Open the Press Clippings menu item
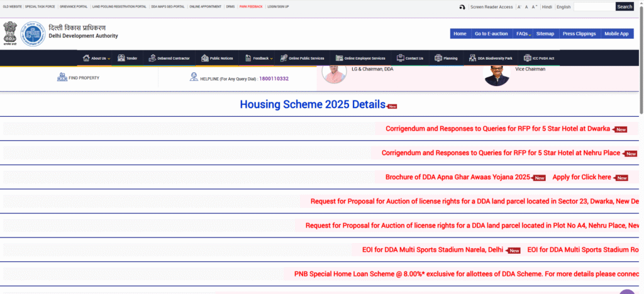Image resolution: width=644 pixels, height=294 pixels. 579,34
